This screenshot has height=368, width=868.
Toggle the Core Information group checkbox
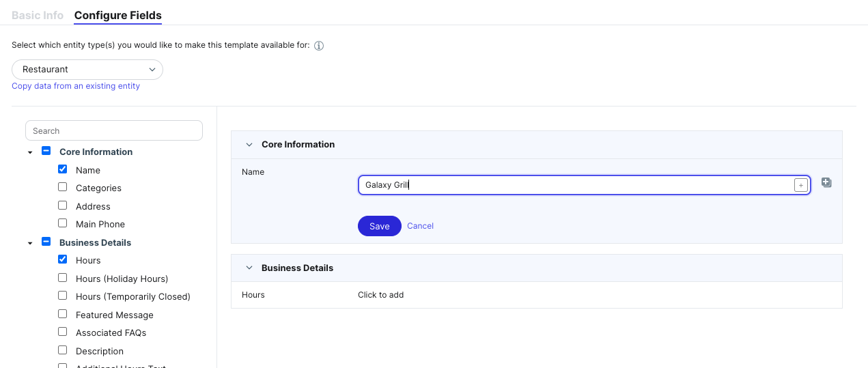point(46,151)
